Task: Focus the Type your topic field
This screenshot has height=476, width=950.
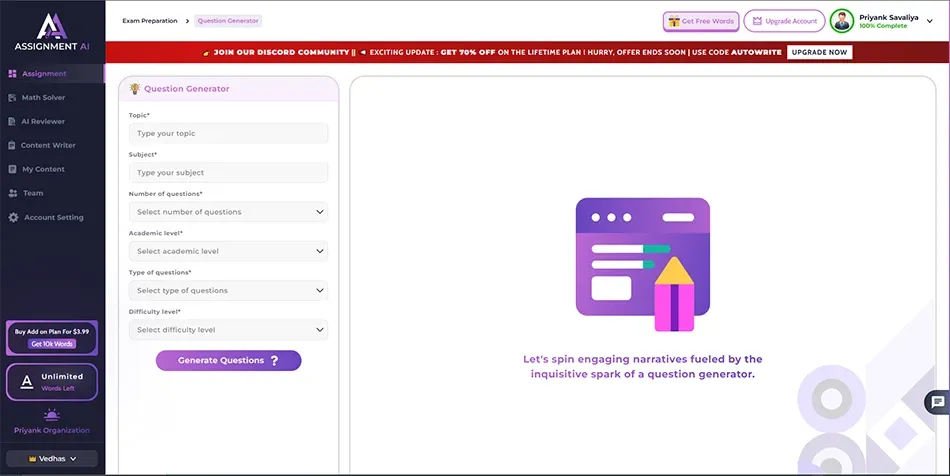Action: [228, 133]
